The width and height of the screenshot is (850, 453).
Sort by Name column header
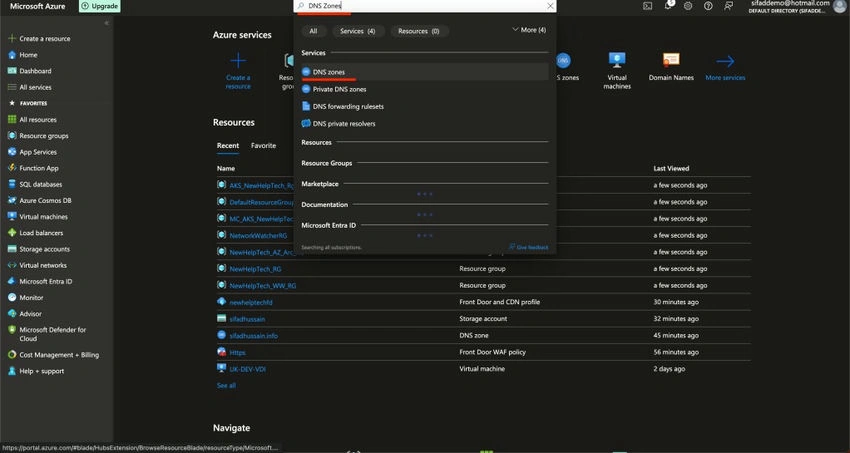click(x=226, y=169)
